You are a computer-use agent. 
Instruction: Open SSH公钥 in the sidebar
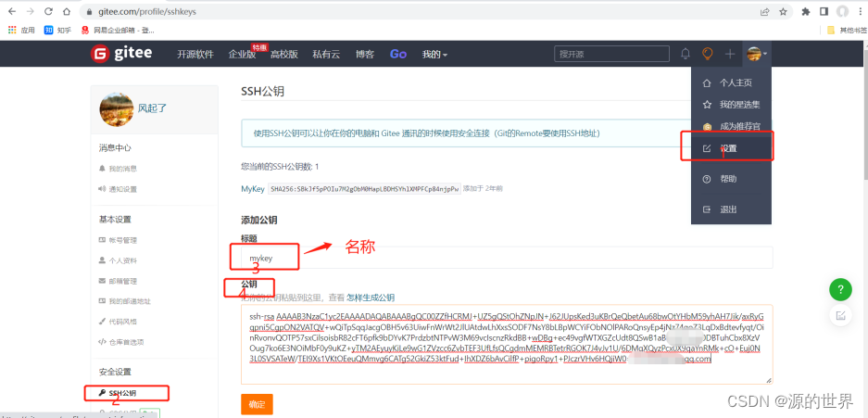pyautogui.click(x=118, y=393)
